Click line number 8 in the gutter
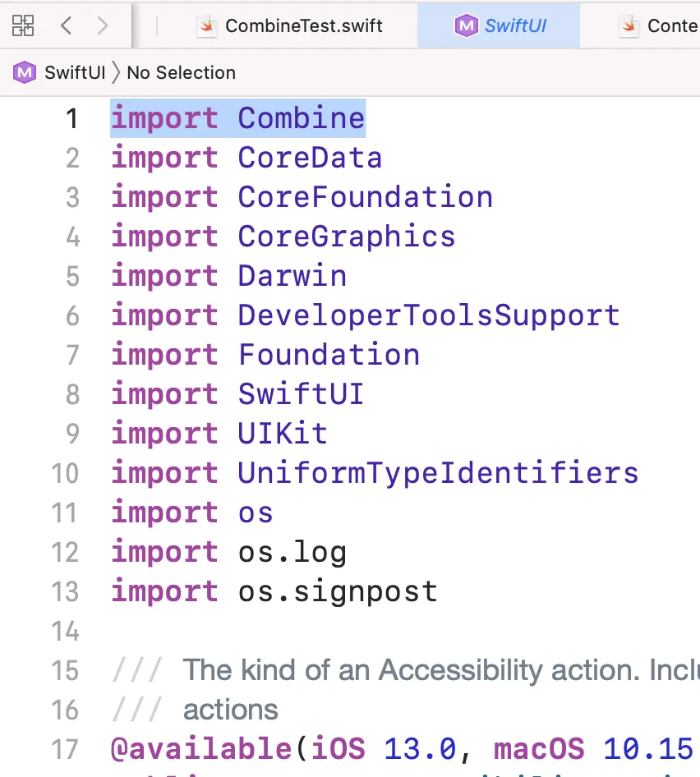The image size is (700, 777). tap(72, 394)
